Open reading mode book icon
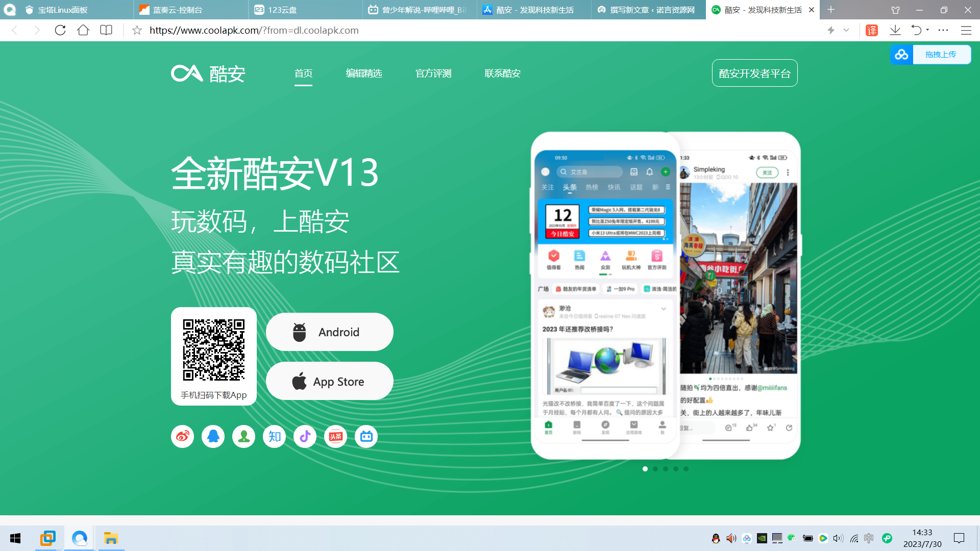This screenshot has height=551, width=980. click(x=106, y=30)
